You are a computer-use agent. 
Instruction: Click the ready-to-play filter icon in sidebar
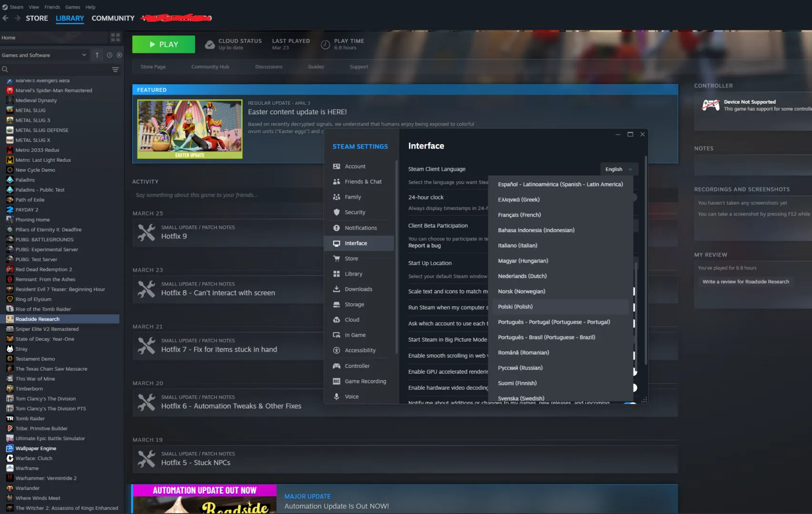point(119,55)
